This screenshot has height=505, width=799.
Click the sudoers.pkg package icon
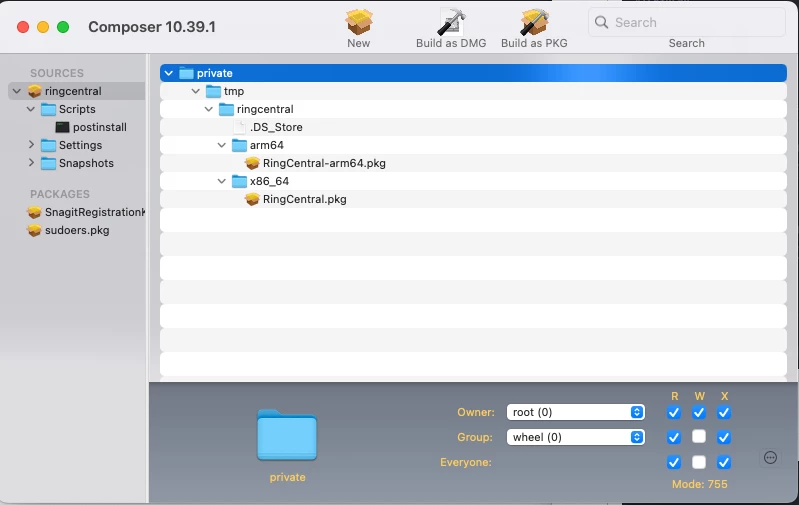pos(35,230)
